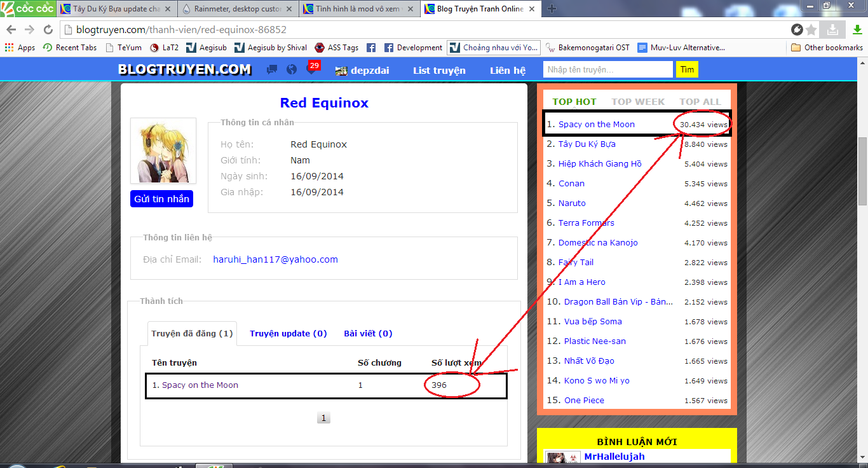Open Fairy Tail in top list

576,263
